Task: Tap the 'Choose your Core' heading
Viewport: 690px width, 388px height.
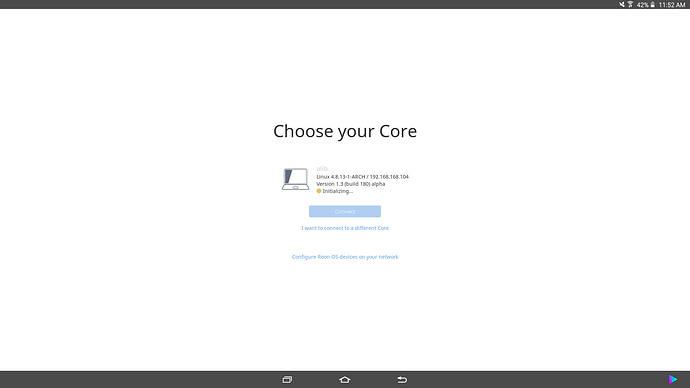Action: (345, 131)
